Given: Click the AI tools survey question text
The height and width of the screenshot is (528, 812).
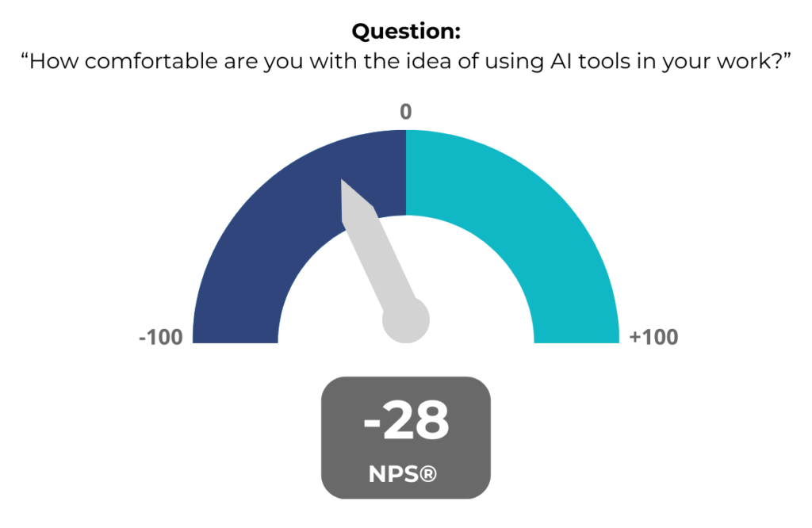Looking at the screenshot, I should click(x=406, y=61).
